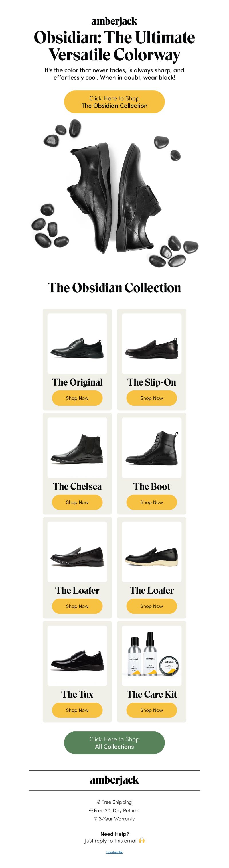Click Shop Now under The Boot
Image resolution: width=229 pixels, height=868 pixels.
click(x=151, y=502)
